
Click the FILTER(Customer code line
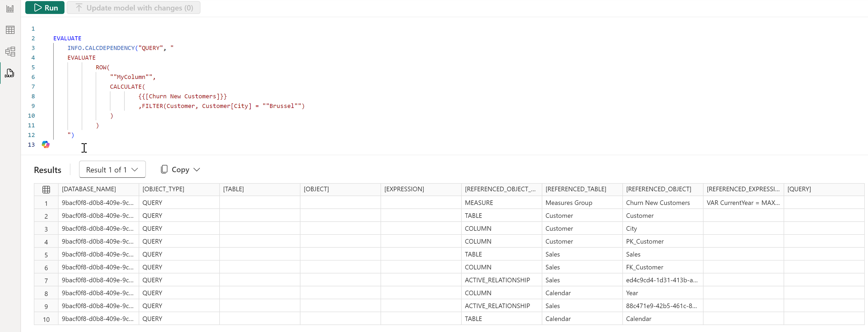point(221,106)
